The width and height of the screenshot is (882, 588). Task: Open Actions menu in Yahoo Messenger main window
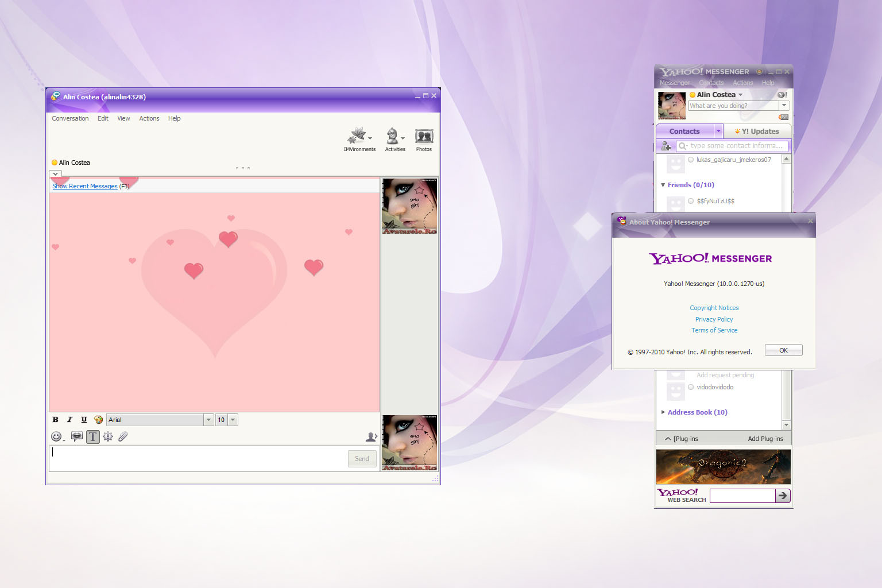pyautogui.click(x=742, y=83)
